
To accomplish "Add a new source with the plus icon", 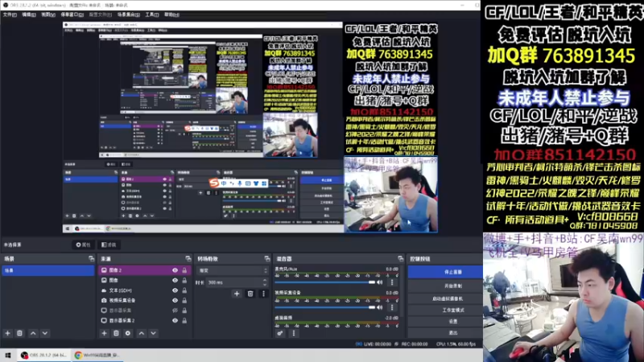I will (x=104, y=333).
